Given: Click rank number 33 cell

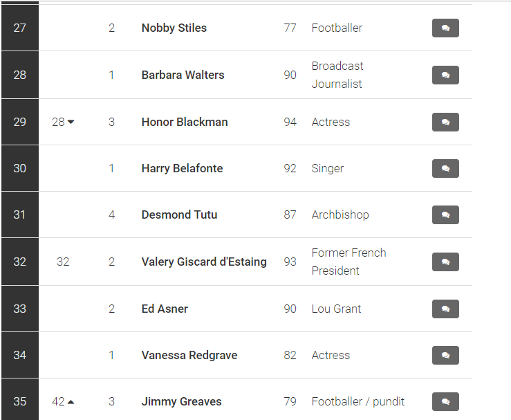Looking at the screenshot, I should 20,309.
